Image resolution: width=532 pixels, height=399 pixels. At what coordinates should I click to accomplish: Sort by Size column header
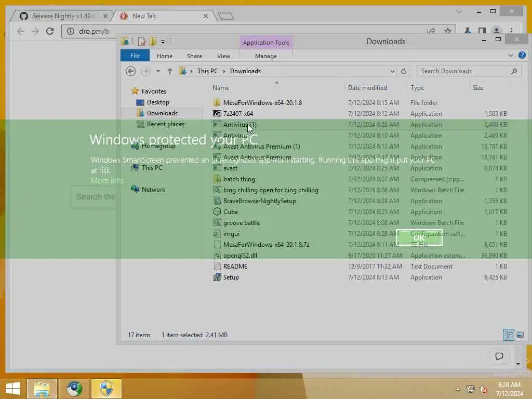[478, 88]
